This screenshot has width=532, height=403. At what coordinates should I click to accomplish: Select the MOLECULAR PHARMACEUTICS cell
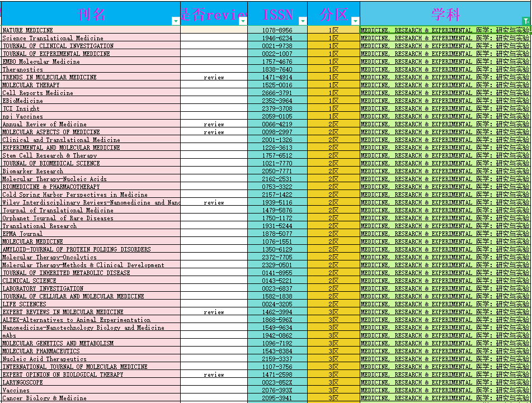click(91, 351)
